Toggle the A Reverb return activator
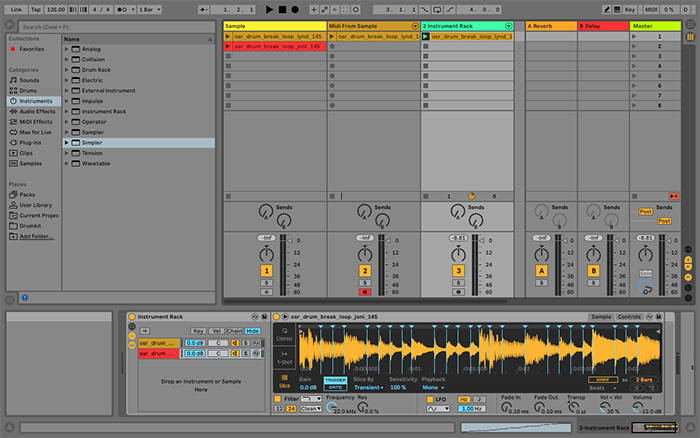700x438 pixels. click(542, 271)
